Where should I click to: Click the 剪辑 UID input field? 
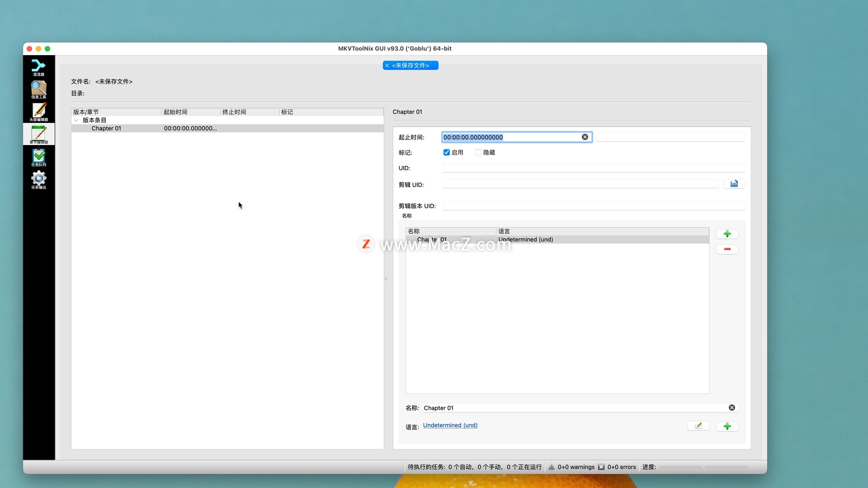coord(580,184)
